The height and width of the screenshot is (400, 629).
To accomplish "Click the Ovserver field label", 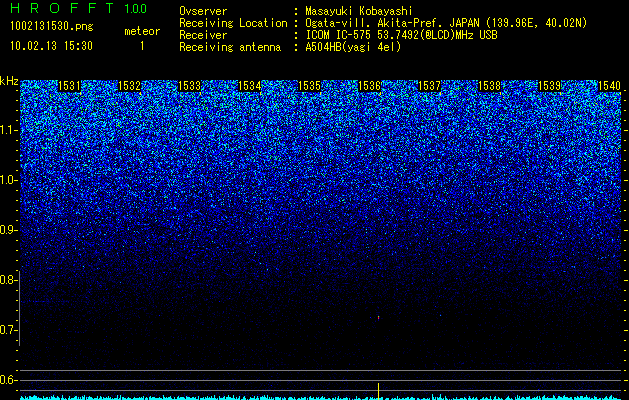I will [x=203, y=11].
